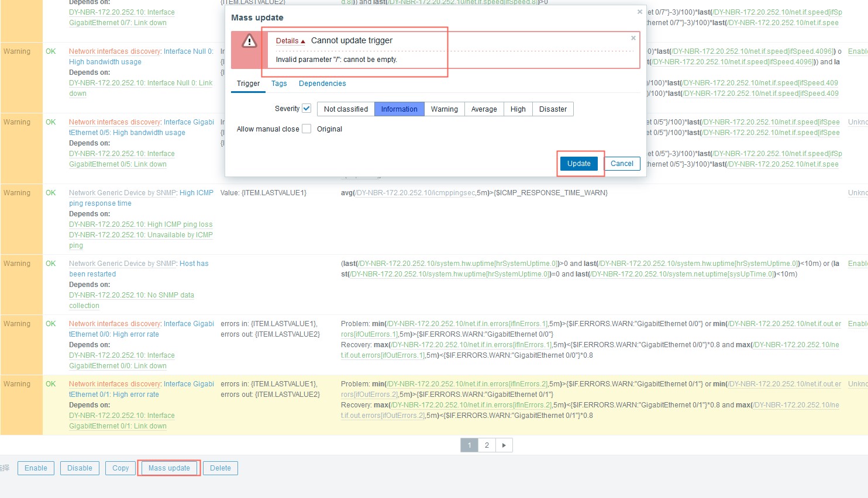This screenshot has width=868, height=498.
Task: Select Disaster severity level
Action: [x=552, y=109]
